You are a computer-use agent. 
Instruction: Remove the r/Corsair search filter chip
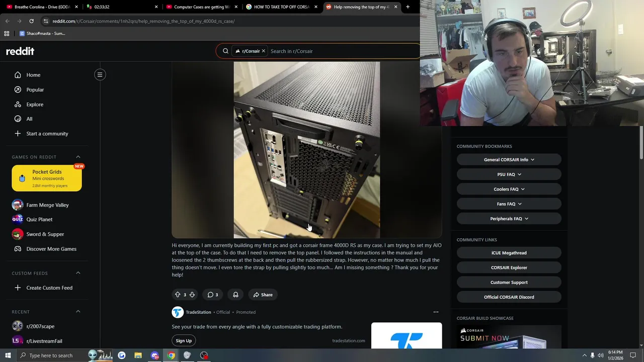(263, 51)
